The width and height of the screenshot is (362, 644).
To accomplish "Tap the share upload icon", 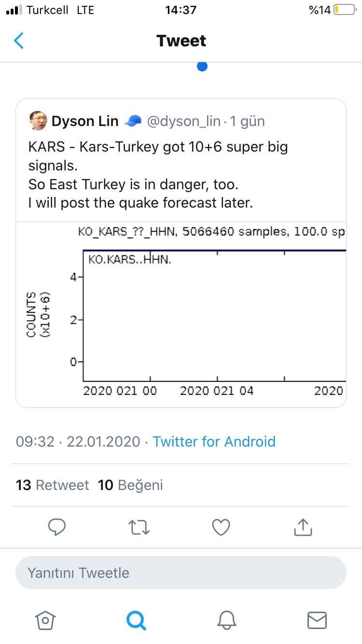I will point(303,527).
